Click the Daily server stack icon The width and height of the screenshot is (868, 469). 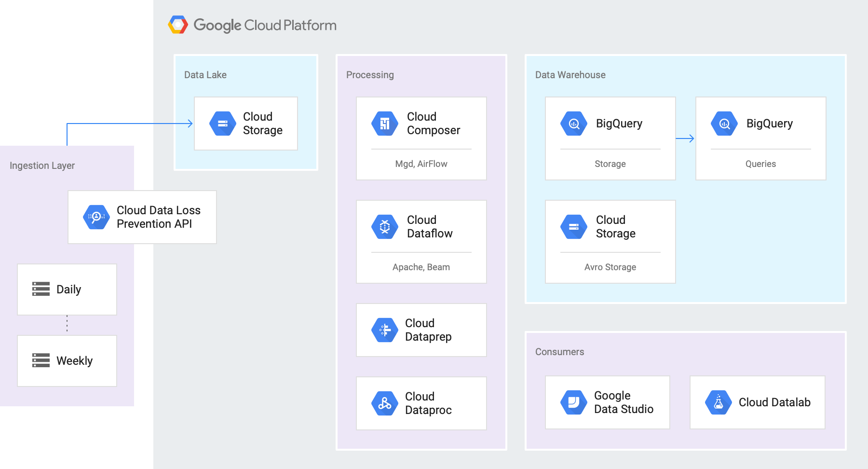(x=41, y=289)
